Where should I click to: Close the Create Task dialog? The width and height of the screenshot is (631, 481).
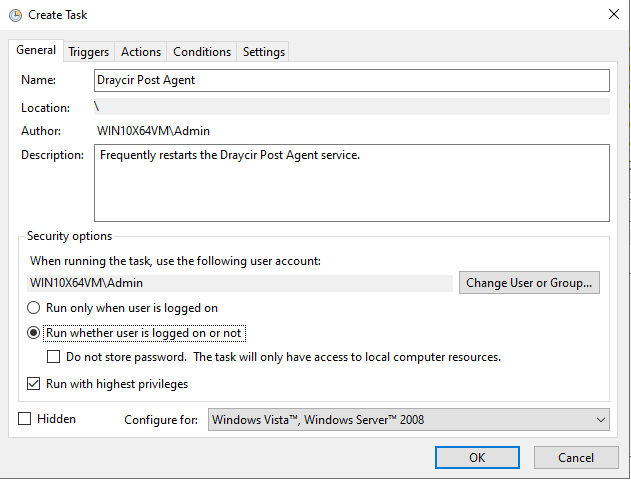click(x=614, y=14)
